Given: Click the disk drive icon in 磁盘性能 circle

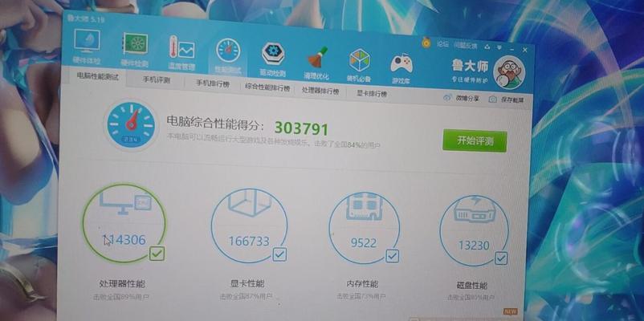Looking at the screenshot, I should (474, 209).
